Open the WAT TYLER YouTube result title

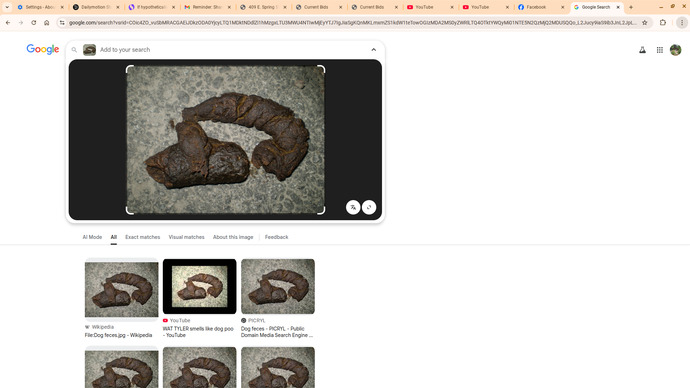click(198, 332)
